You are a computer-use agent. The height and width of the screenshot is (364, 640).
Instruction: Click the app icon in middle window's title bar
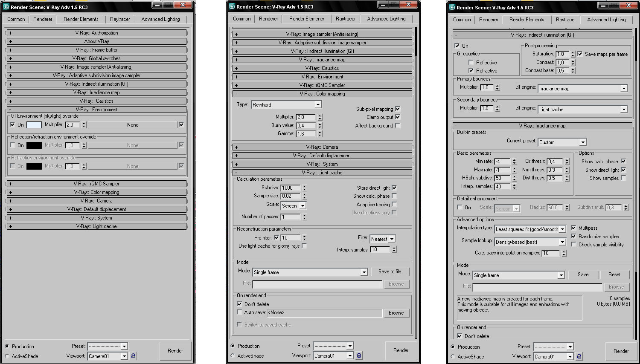tap(232, 6)
